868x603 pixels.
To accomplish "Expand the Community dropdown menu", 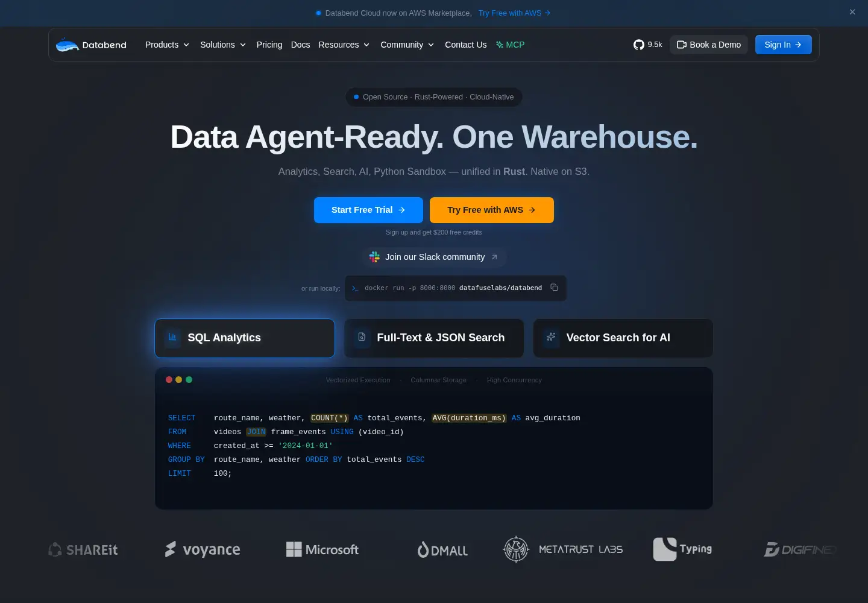I will point(407,45).
